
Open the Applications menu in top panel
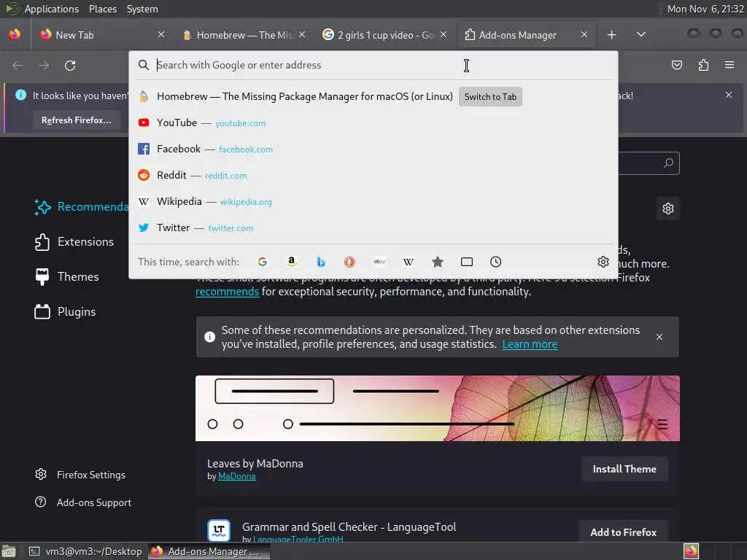[x=52, y=9]
